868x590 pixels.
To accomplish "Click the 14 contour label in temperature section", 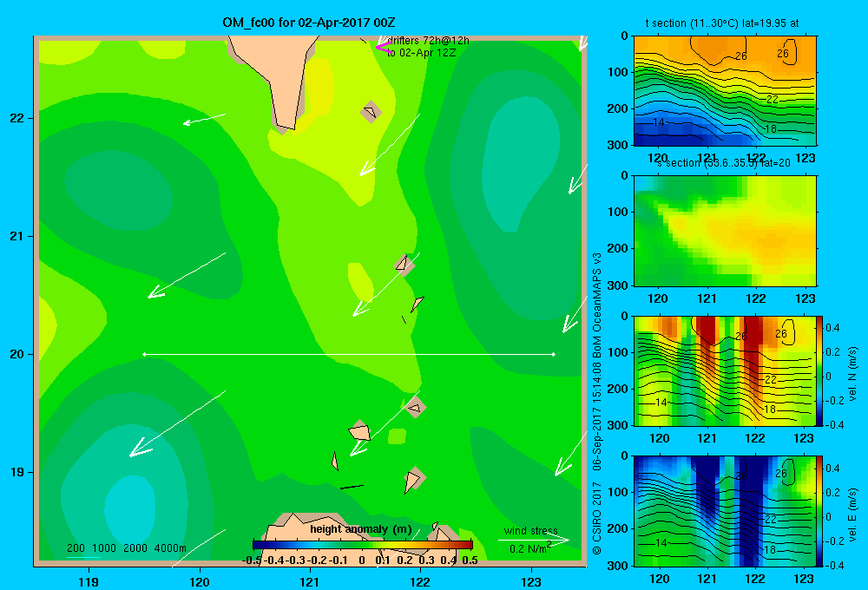I will pyautogui.click(x=659, y=121).
